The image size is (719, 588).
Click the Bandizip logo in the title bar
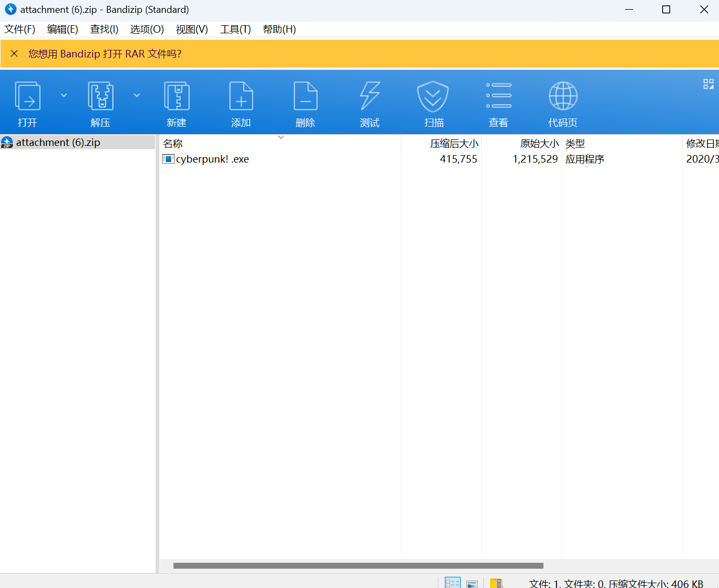point(11,9)
